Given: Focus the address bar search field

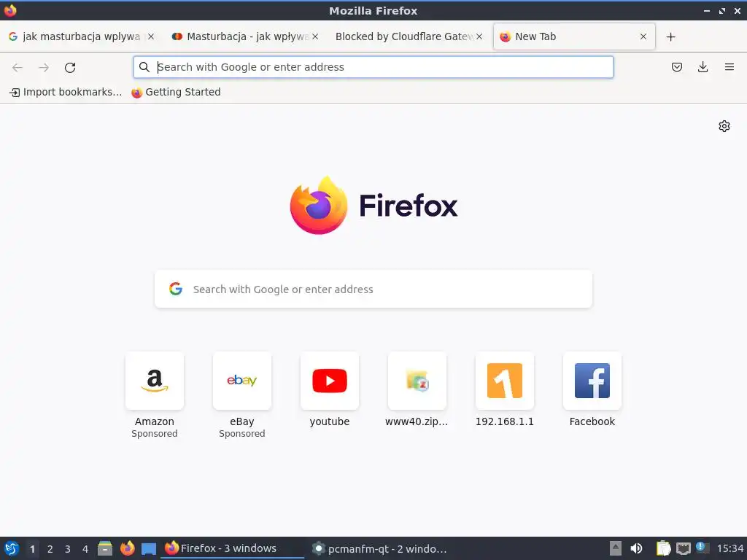Looking at the screenshot, I should pos(373,67).
